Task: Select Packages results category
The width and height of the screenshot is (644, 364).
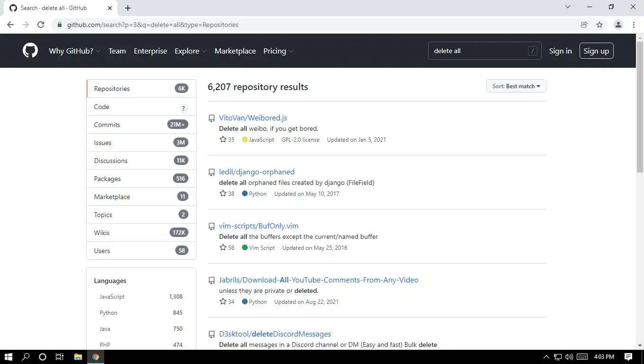Action: coord(141,179)
